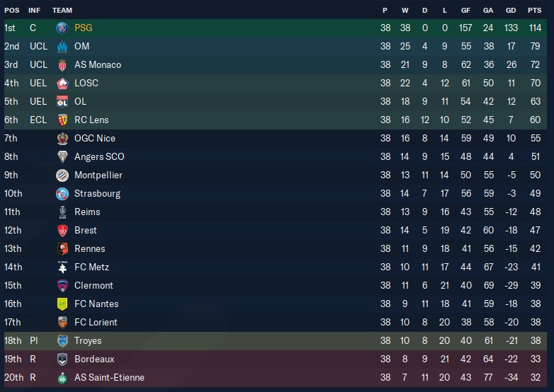Click the AS Saint-Etienne green crest
554x392 pixels.
pyautogui.click(x=62, y=377)
